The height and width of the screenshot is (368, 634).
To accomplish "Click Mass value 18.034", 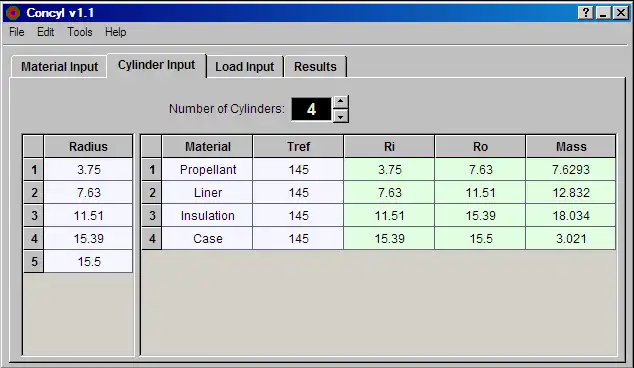I will coord(571,216).
